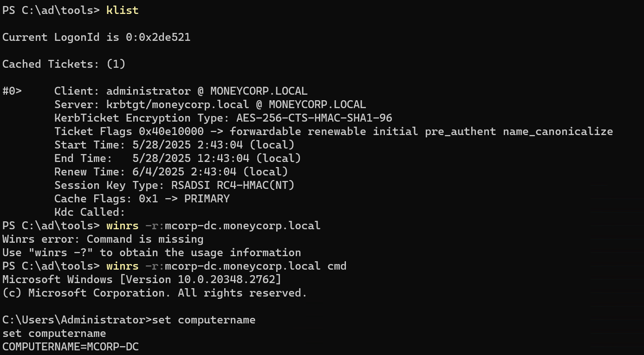Click the Kdc Called line
The image size is (644, 355).
(x=90, y=212)
